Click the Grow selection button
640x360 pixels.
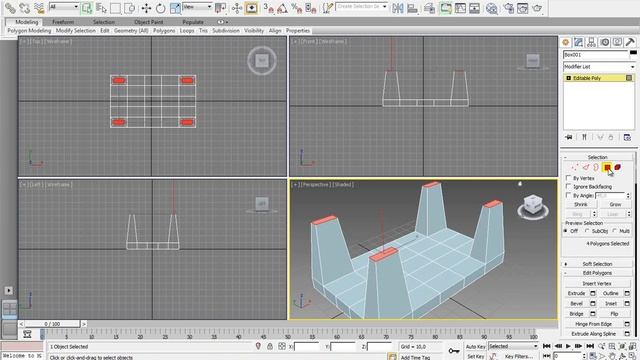615,204
